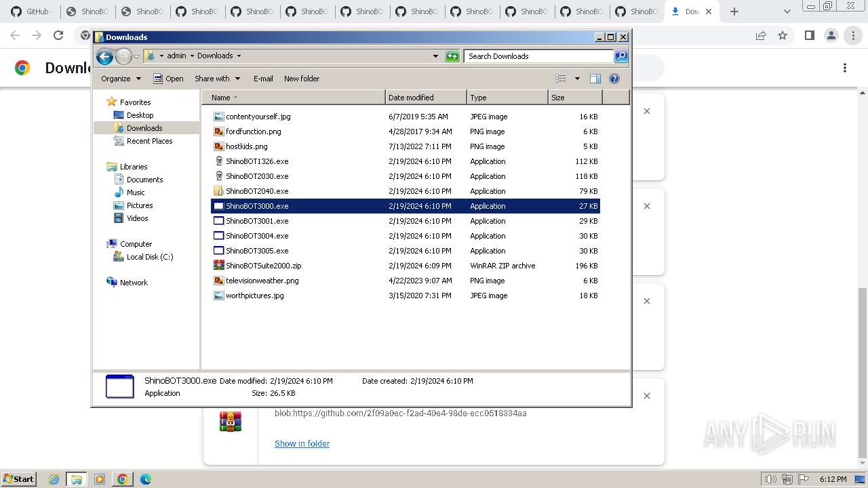868x488 pixels.
Task: Select Local Disk (C:) in the navigation pane
Action: pos(150,257)
